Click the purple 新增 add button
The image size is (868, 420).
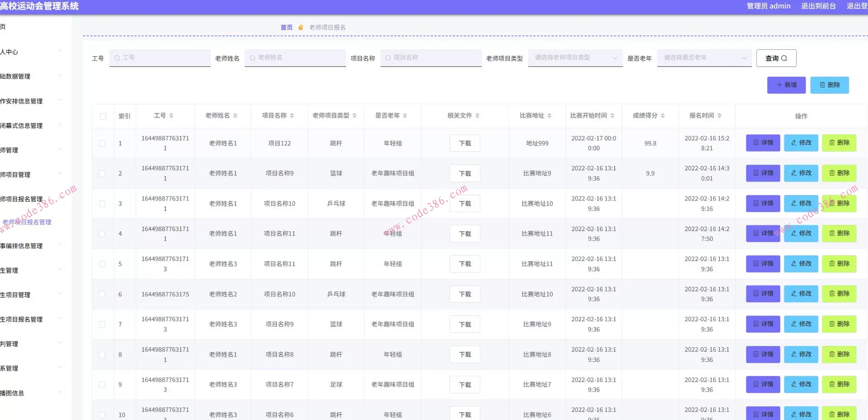tap(786, 85)
